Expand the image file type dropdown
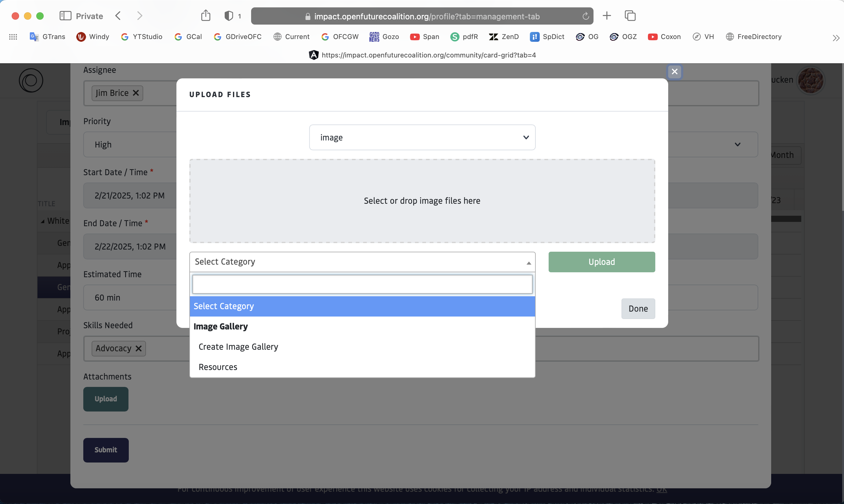This screenshot has width=844, height=504. (422, 138)
